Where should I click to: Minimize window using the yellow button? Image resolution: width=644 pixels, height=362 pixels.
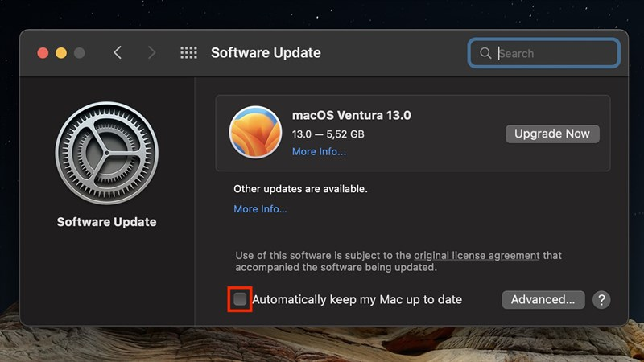61,53
